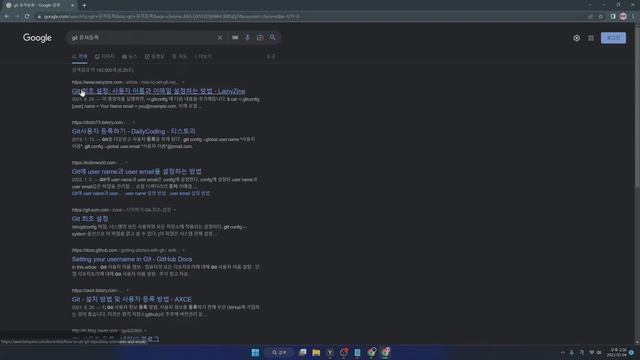
Task: Switch to the Maps tab
Action: [179, 56]
